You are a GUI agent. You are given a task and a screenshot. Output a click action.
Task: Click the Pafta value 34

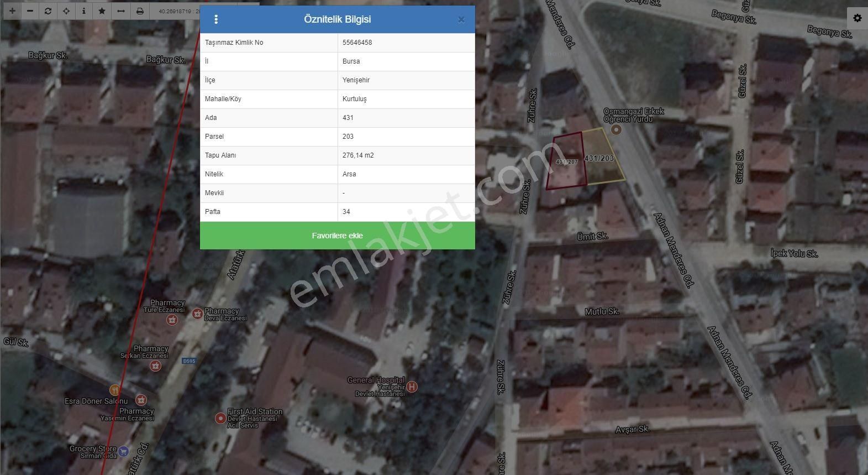point(346,212)
